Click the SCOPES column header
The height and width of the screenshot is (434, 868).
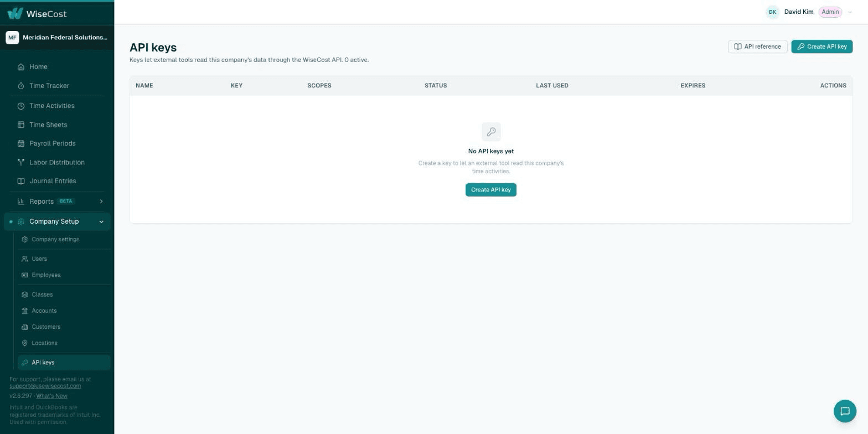tap(319, 86)
